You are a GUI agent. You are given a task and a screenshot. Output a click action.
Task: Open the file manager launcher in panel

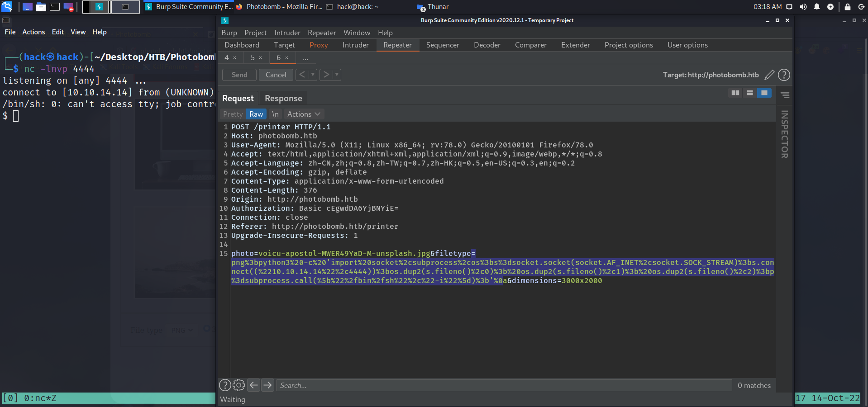41,7
